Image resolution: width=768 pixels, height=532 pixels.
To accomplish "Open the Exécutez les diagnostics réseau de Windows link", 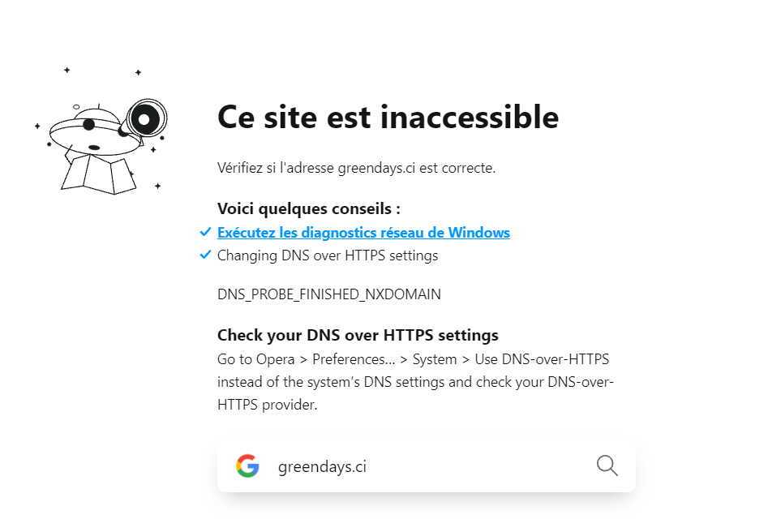I will click(363, 233).
